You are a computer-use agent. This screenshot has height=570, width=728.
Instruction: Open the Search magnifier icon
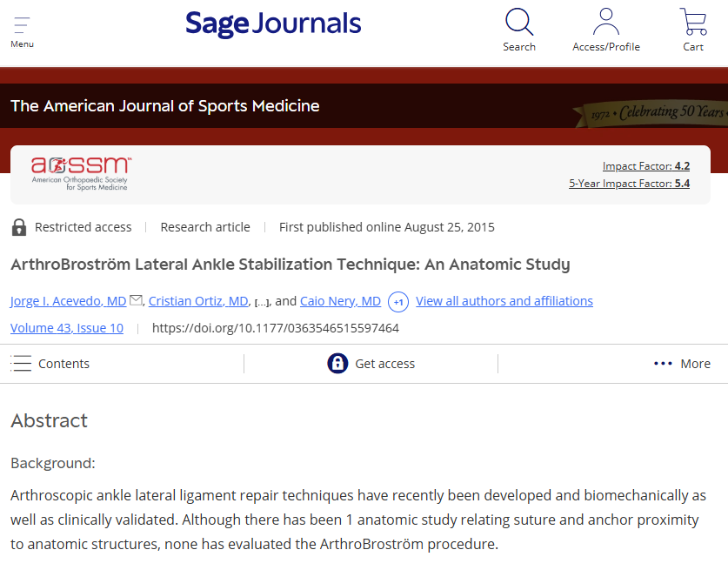[519, 22]
